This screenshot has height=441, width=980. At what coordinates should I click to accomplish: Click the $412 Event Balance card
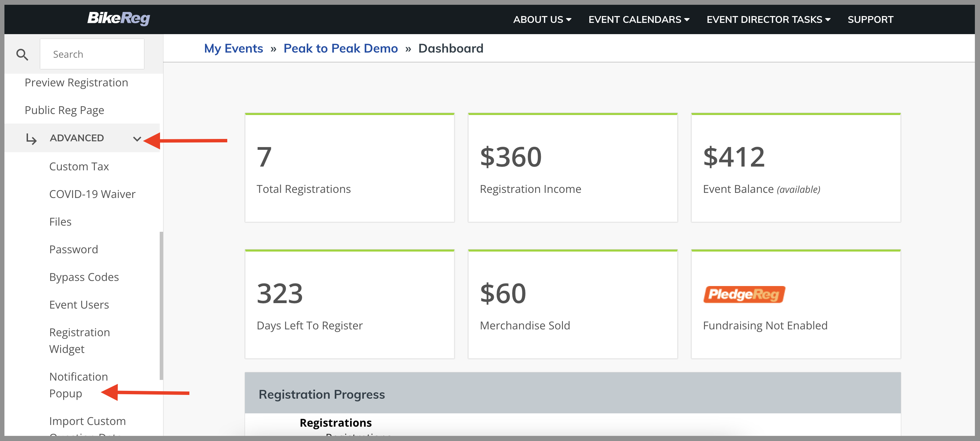796,167
